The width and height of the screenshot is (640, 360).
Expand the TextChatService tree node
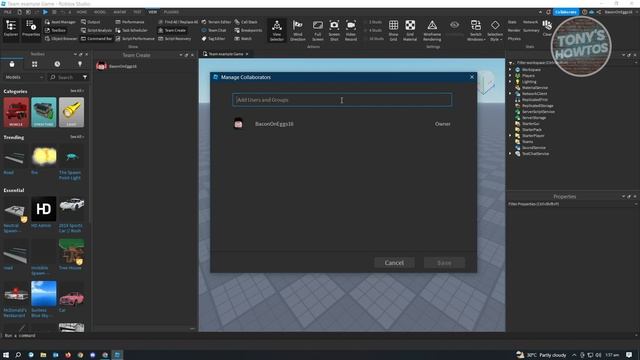(x=510, y=153)
